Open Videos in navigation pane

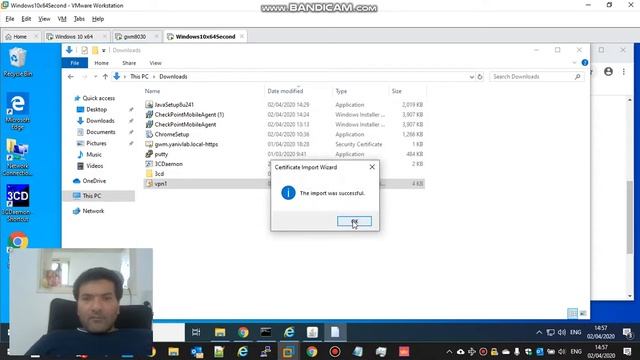tap(94, 166)
